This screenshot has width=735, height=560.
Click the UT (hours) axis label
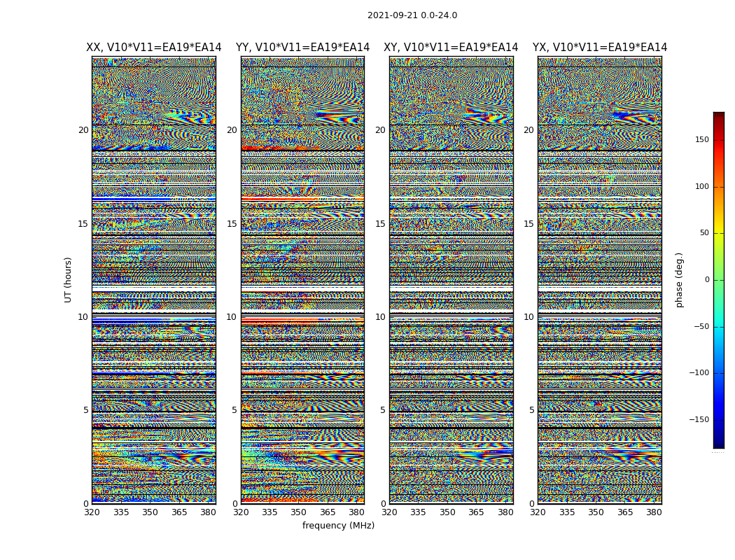tap(68, 280)
